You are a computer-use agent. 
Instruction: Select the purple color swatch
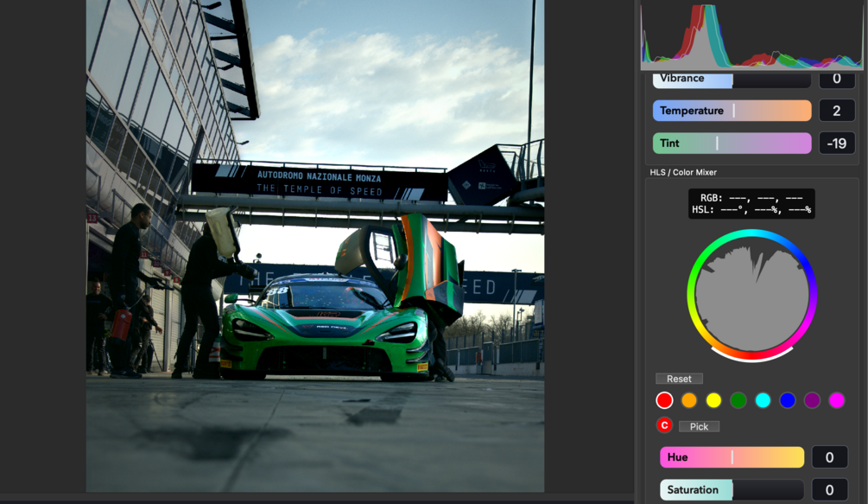click(x=812, y=400)
